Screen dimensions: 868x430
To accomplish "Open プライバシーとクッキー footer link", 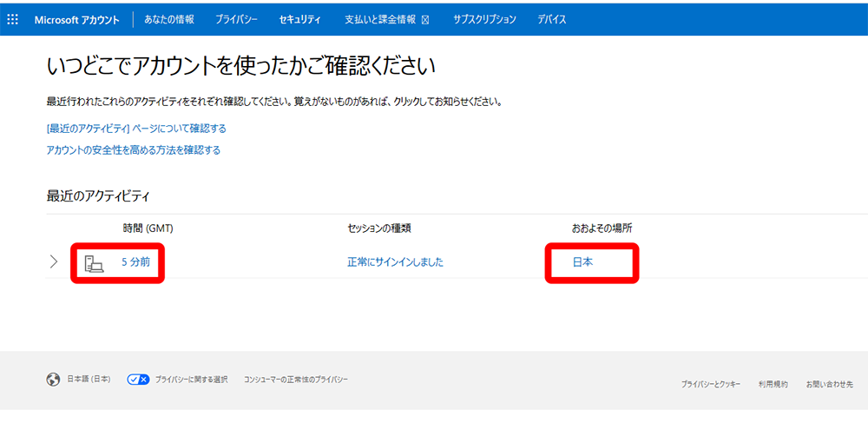I will point(711,384).
